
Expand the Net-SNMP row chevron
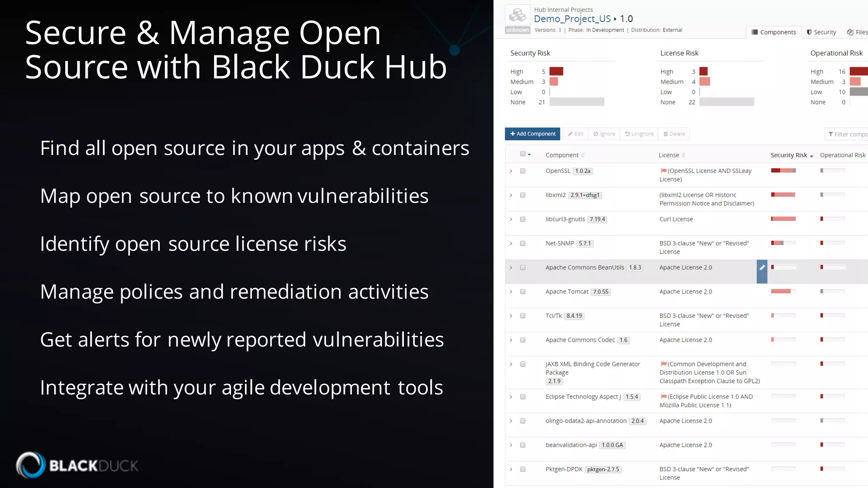[x=511, y=244]
